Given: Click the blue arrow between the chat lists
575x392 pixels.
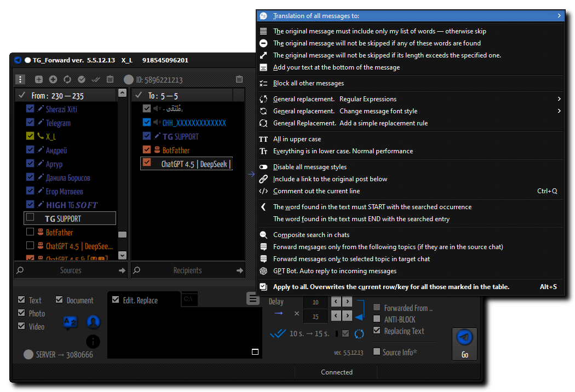Looking at the screenshot, I should click(251, 174).
